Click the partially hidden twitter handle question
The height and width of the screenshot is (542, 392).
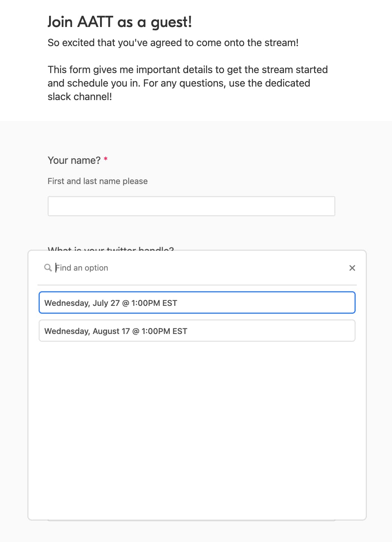[111, 248]
